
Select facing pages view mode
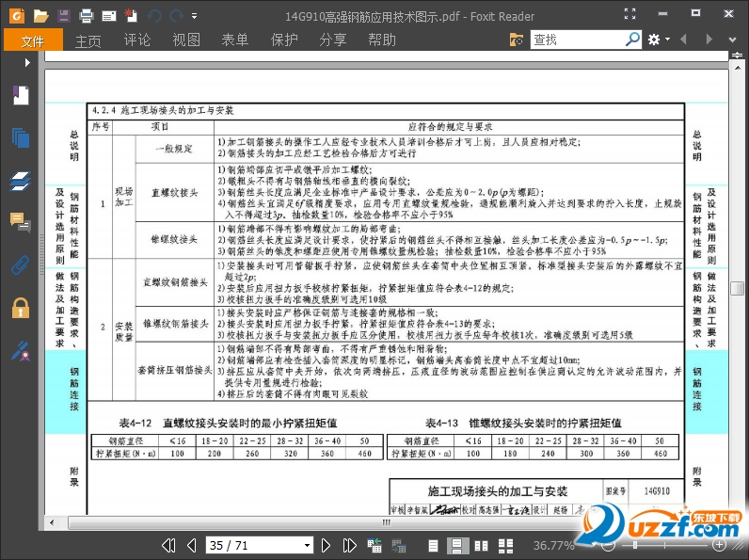481,545
